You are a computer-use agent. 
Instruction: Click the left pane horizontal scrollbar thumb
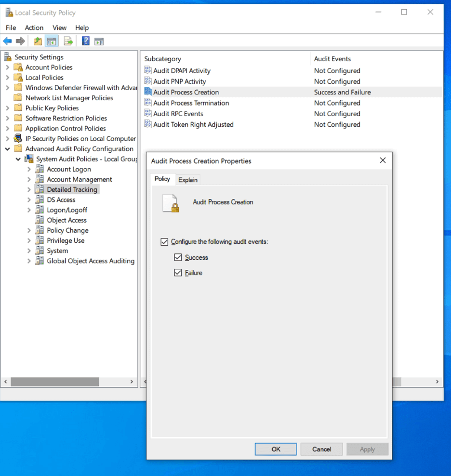coord(54,382)
